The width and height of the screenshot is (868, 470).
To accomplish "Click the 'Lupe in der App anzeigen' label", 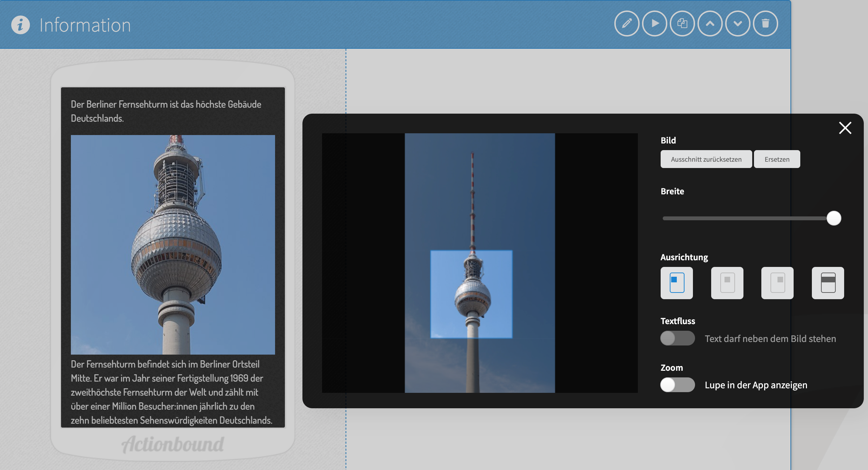I will [x=756, y=385].
